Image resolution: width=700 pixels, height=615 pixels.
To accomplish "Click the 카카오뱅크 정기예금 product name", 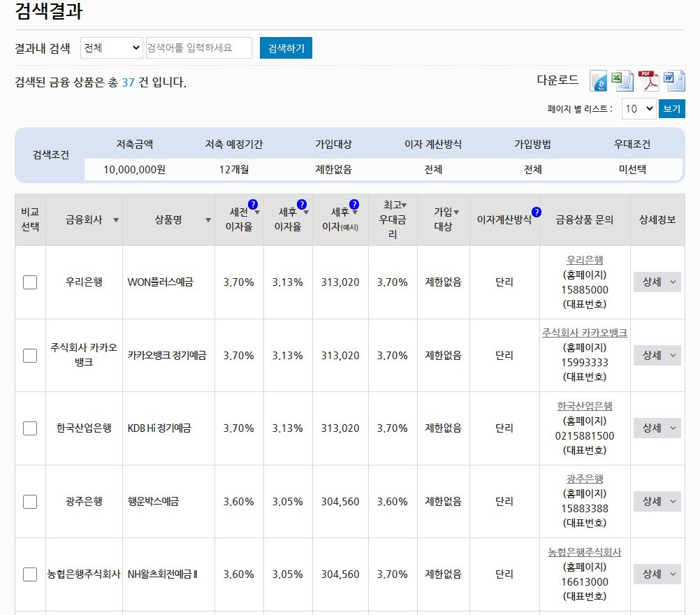I will coord(167,356).
